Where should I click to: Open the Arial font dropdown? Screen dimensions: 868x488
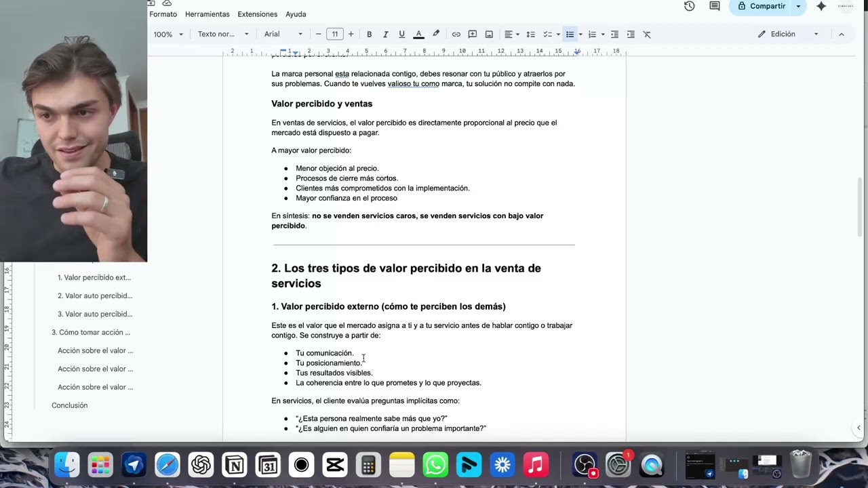(283, 35)
